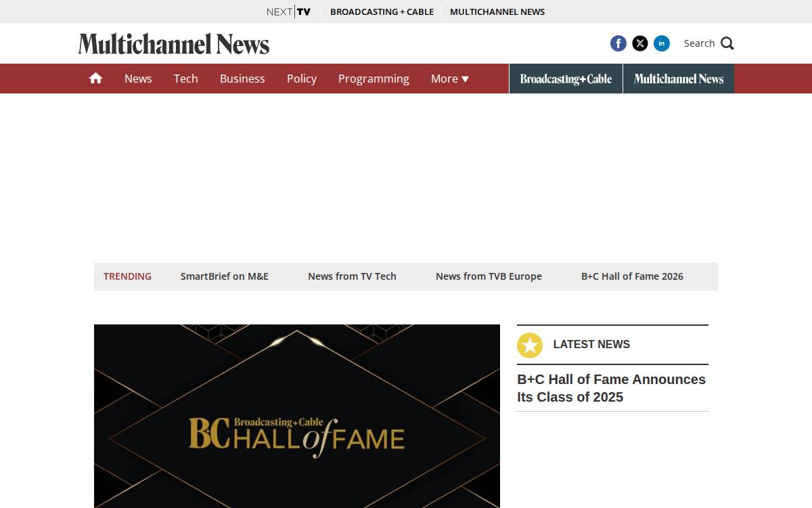Open the News menu item
Screen dimensions: 812x508
click(x=138, y=79)
